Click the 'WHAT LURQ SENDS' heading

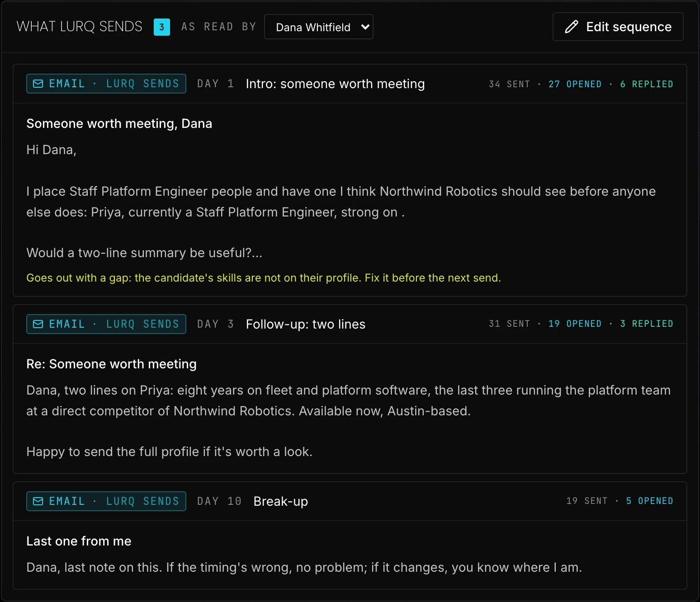pos(80,27)
